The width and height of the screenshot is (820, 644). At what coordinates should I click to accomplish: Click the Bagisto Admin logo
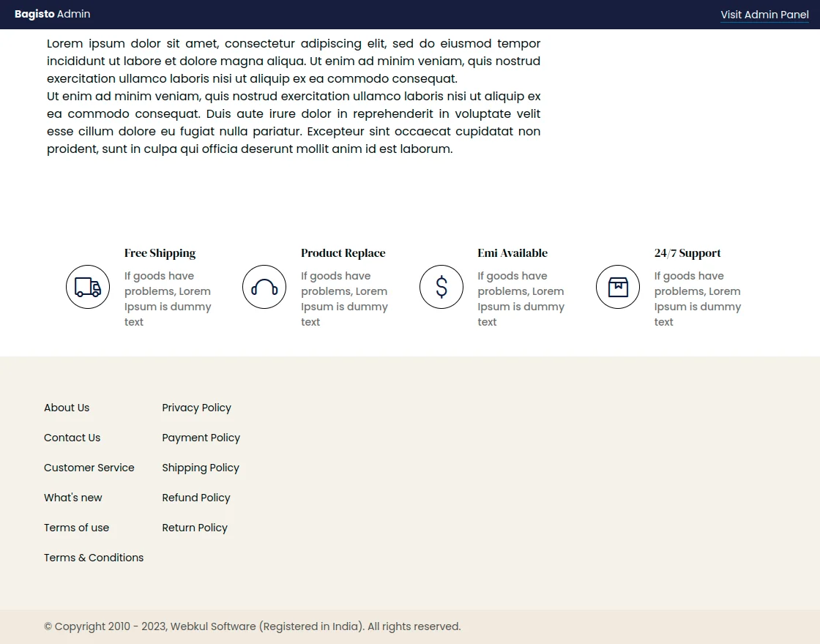(52, 14)
